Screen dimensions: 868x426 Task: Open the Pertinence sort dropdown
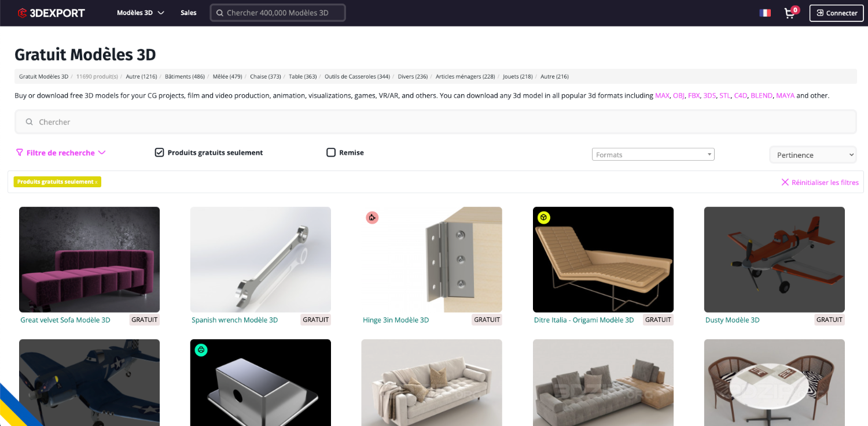(812, 155)
